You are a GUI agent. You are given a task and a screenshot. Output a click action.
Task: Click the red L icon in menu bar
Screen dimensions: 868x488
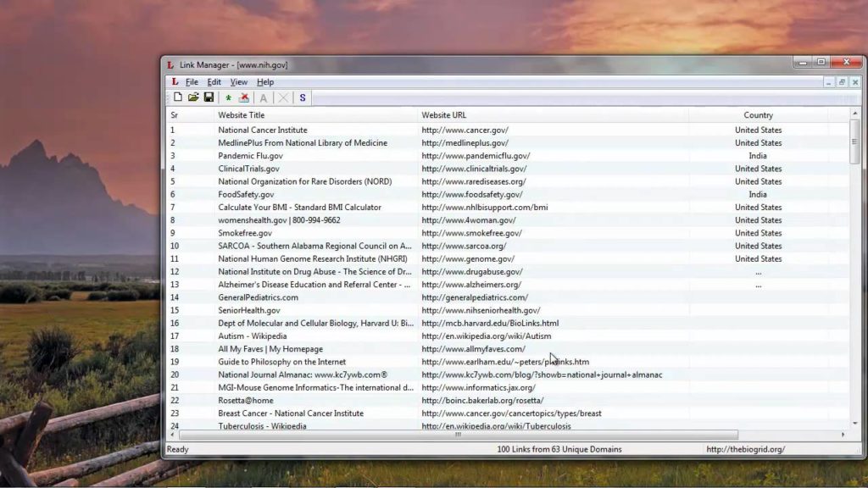click(x=175, y=82)
